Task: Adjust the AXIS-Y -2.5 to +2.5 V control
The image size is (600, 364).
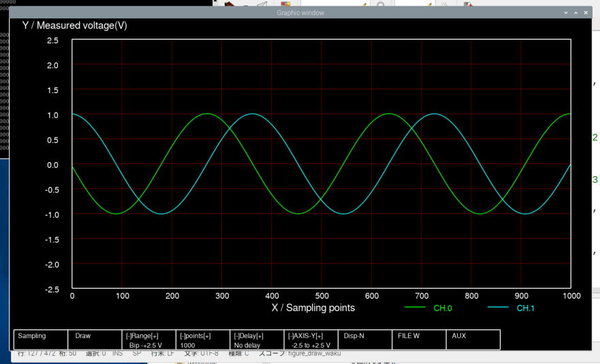Action: click(x=311, y=340)
